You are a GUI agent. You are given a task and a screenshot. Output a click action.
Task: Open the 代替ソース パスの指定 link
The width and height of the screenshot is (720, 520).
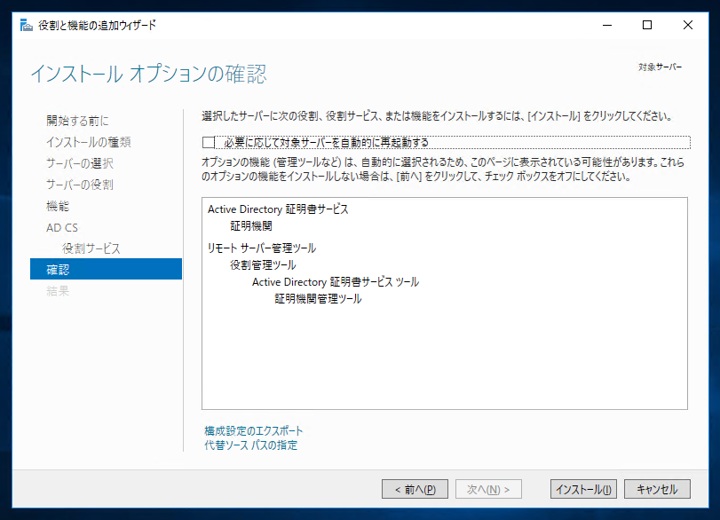[251, 445]
